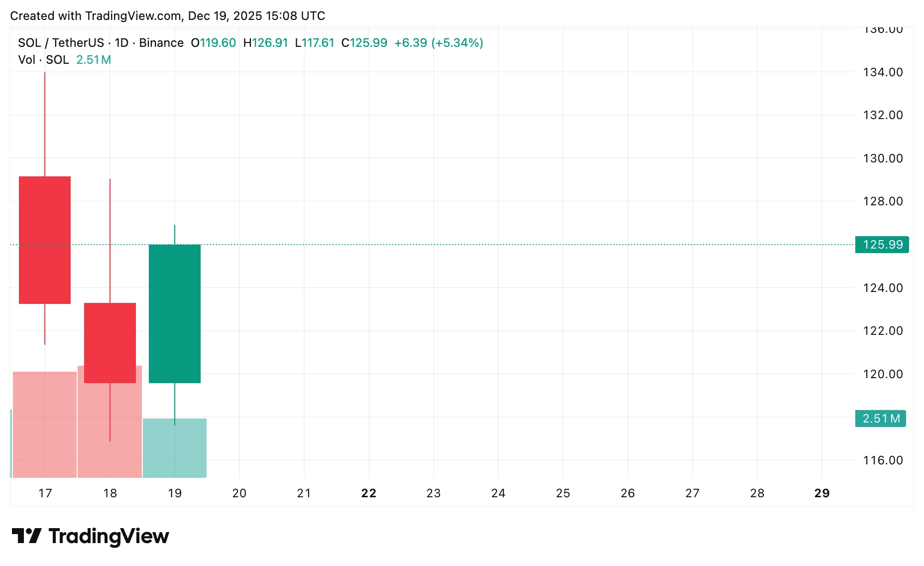Select the Vol · SOL indicator label
Image resolution: width=924 pixels, height=566 pixels.
point(43,60)
